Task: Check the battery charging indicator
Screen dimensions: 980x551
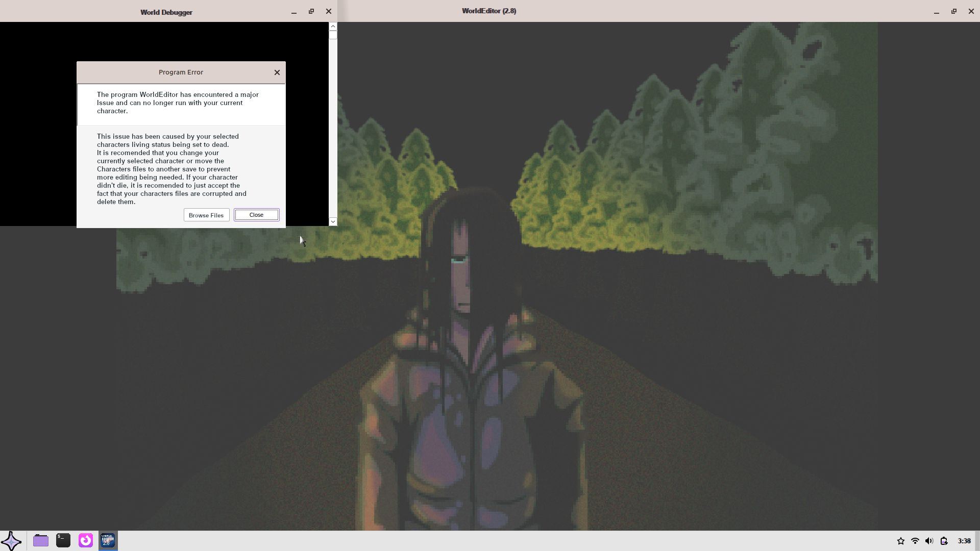Action: click(x=944, y=541)
